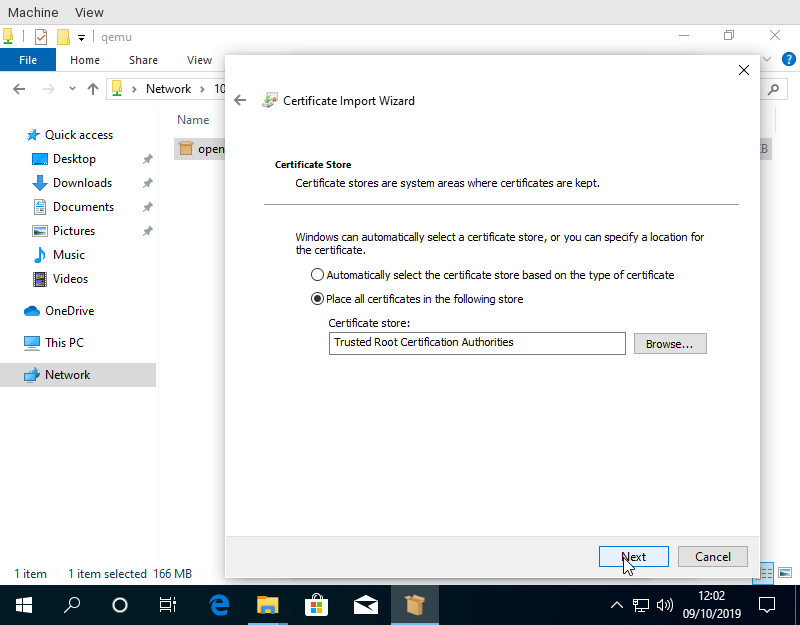Click the Certificate store text field
Screen dimensions: 800x625
[477, 343]
